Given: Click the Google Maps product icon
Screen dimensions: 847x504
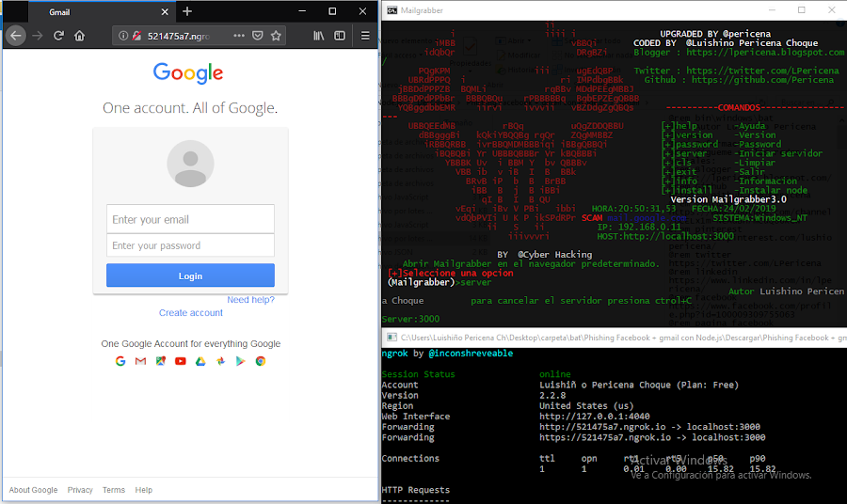Looking at the screenshot, I should coord(160,361).
